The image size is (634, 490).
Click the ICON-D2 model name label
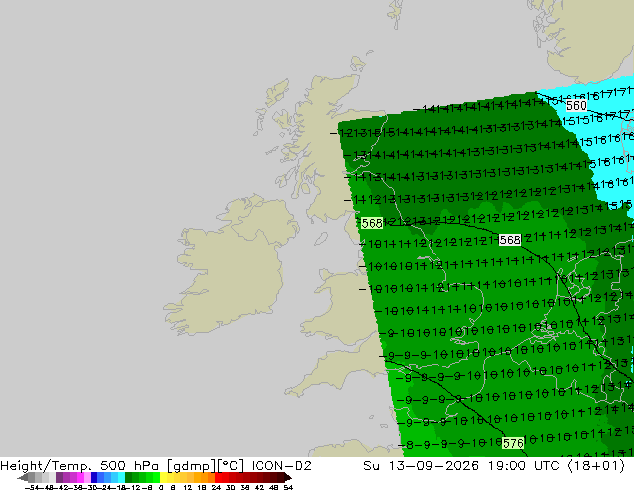[281, 466]
